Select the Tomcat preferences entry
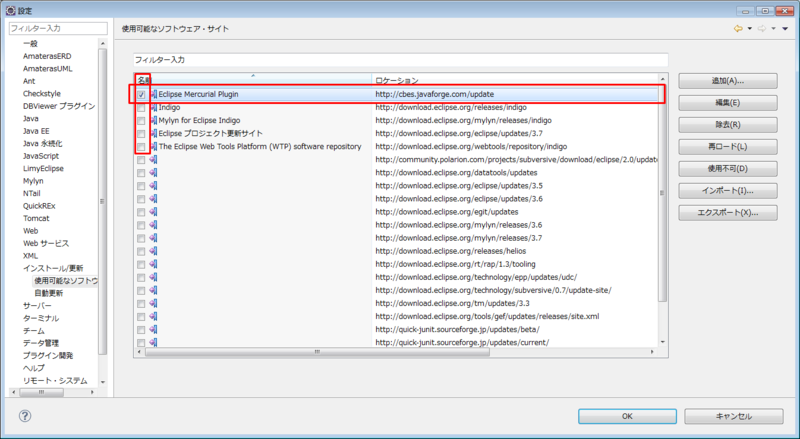Image resolution: width=800 pixels, height=439 pixels. (36, 218)
